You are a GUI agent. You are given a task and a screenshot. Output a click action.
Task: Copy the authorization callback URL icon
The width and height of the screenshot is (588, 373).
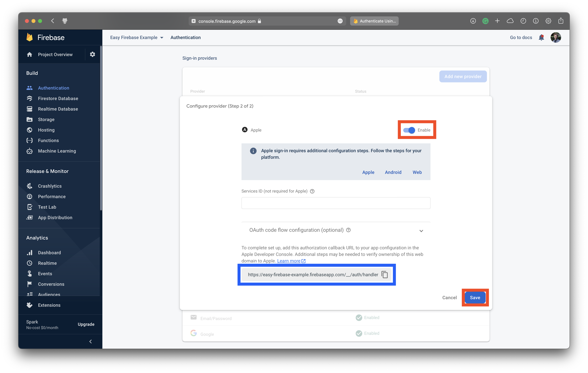coord(385,275)
